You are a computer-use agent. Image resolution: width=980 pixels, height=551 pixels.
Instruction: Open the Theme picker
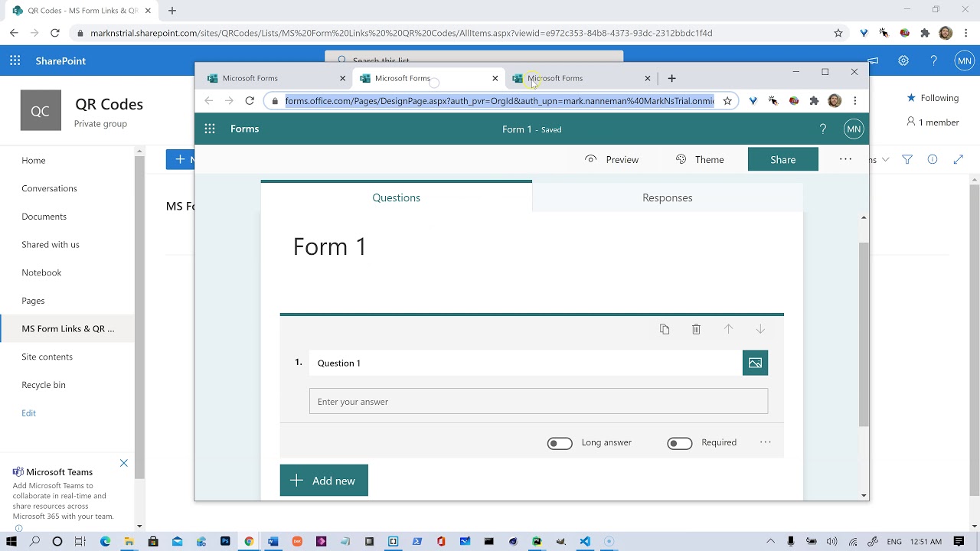pos(700,159)
